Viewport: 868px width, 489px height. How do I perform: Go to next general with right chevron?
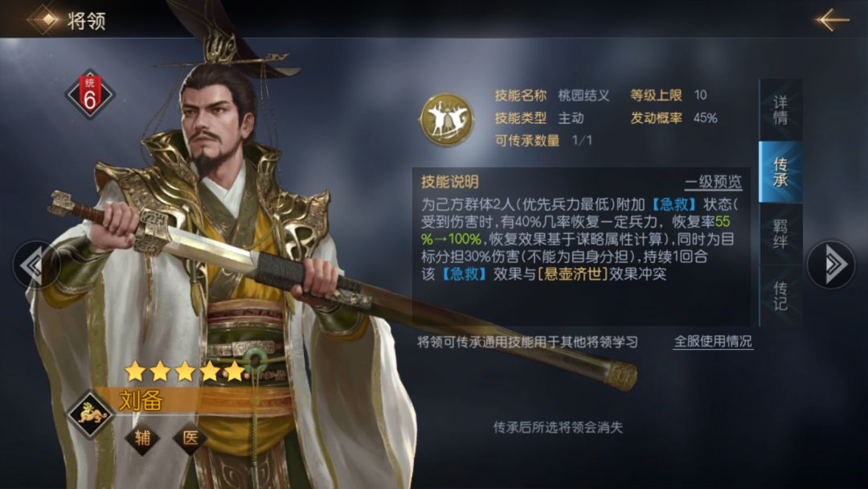click(x=830, y=264)
